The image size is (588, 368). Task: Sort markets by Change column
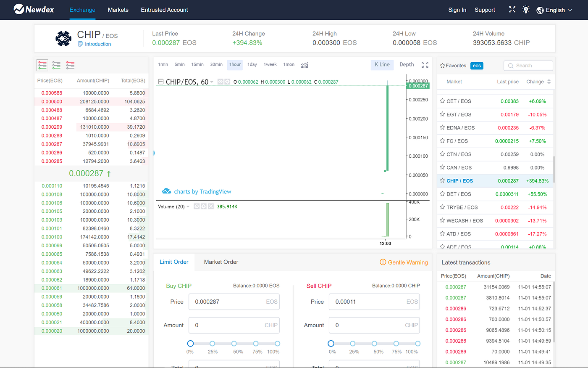(x=538, y=82)
